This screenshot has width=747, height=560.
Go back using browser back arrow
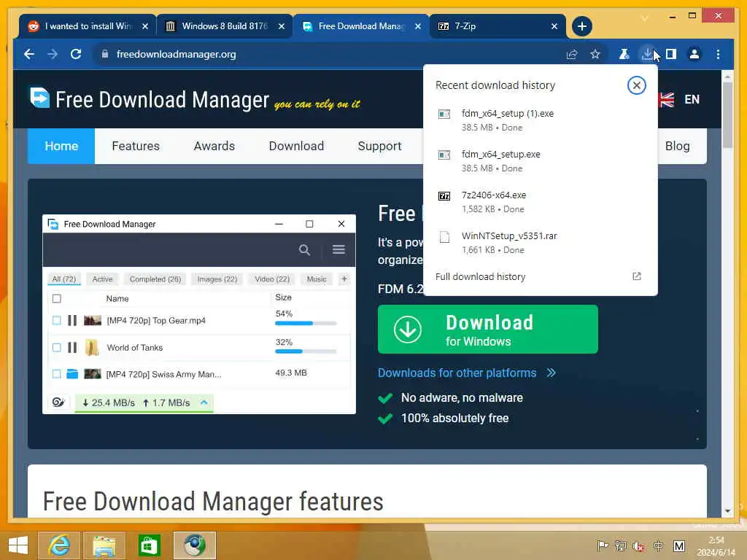coord(29,54)
